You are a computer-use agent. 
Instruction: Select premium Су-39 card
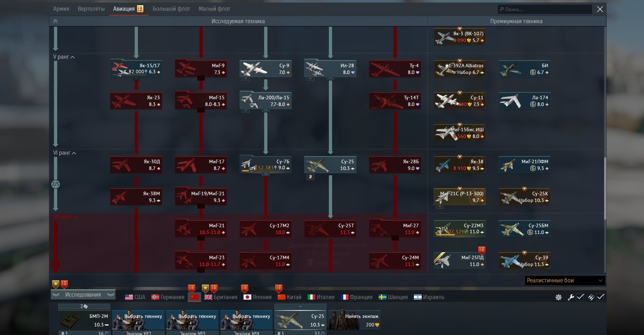tap(525, 261)
